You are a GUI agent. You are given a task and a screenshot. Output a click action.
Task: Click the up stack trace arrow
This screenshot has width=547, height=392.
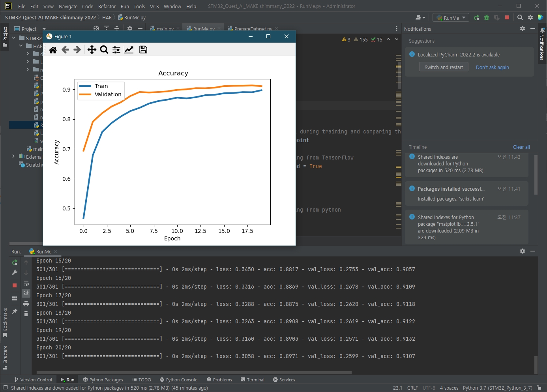click(26, 263)
